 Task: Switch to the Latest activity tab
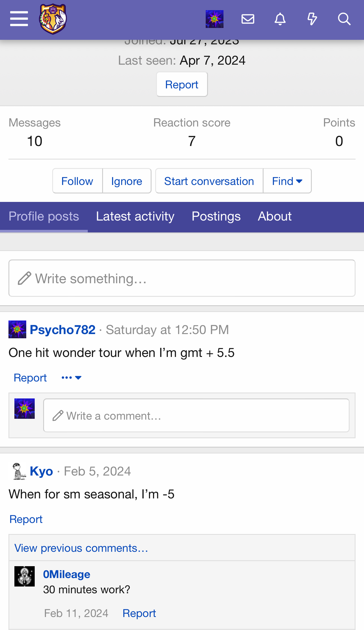coord(135,216)
